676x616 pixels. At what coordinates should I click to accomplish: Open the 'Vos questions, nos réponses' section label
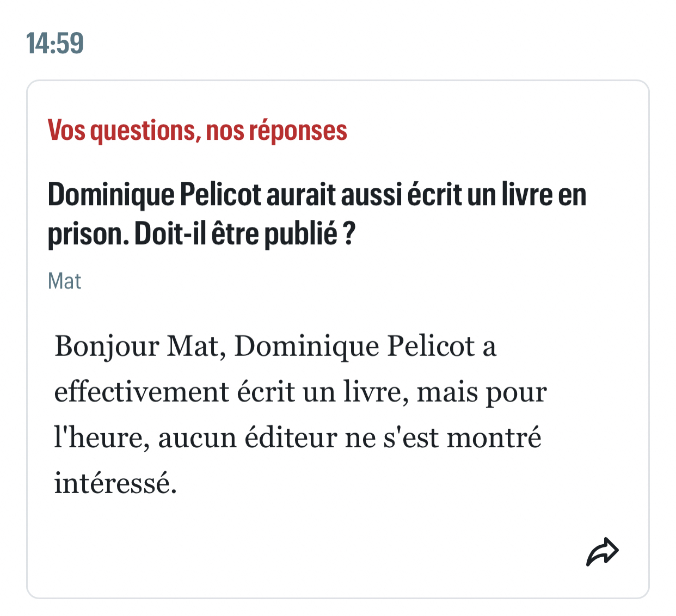197,131
